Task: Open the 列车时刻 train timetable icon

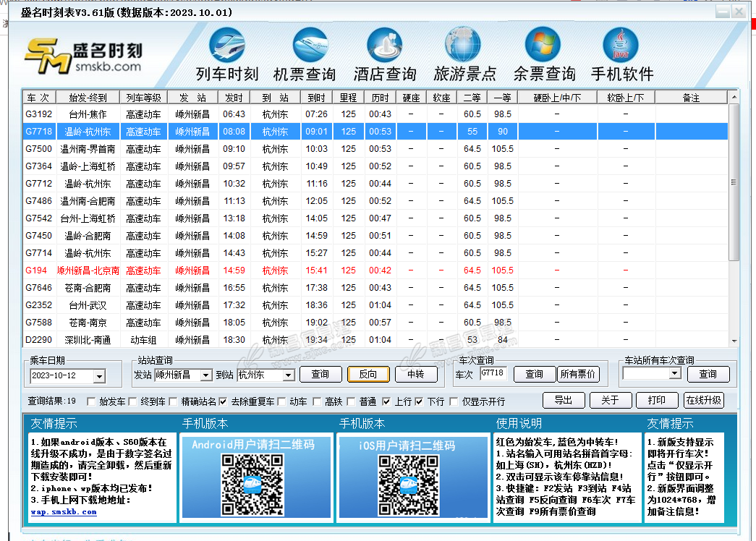Action: [227, 45]
